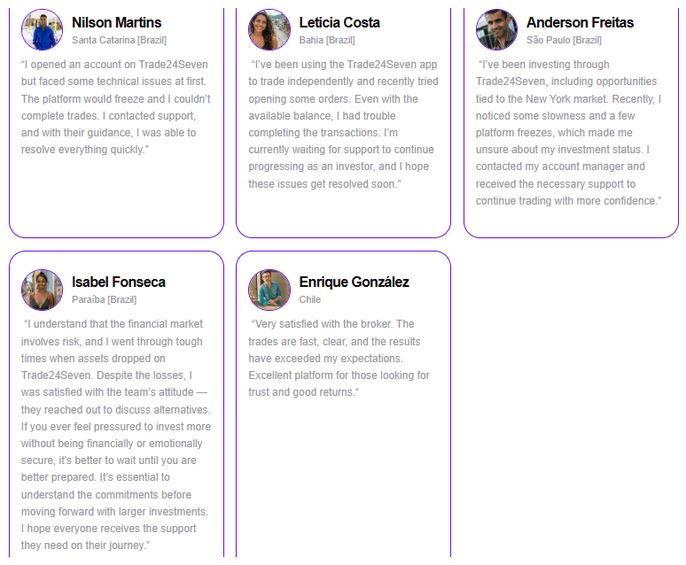Click Isabel's review about financial market risk
The height and width of the screenshot is (565, 686).
click(x=116, y=435)
